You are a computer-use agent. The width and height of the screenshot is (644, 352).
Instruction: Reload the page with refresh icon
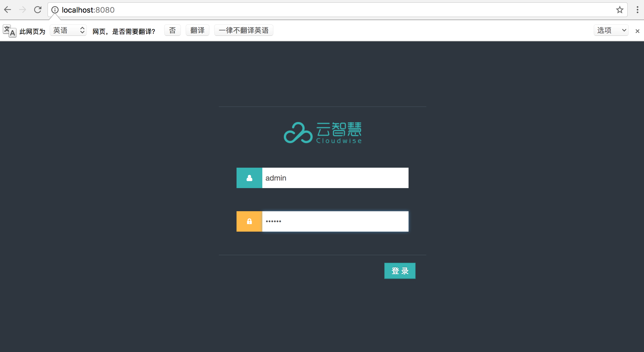click(x=38, y=10)
